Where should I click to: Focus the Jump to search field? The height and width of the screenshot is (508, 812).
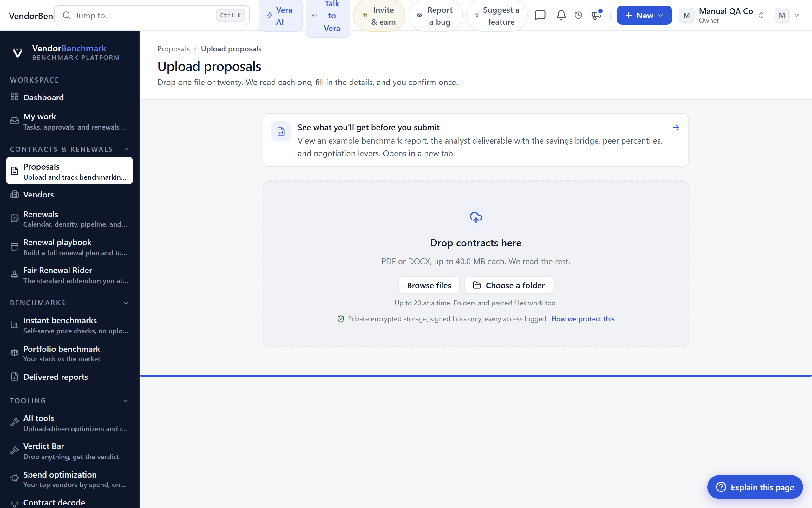(x=152, y=15)
